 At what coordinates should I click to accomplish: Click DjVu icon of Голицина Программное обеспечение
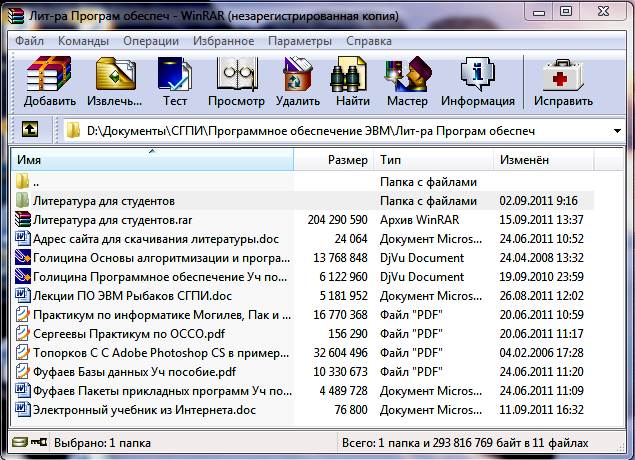(23, 276)
